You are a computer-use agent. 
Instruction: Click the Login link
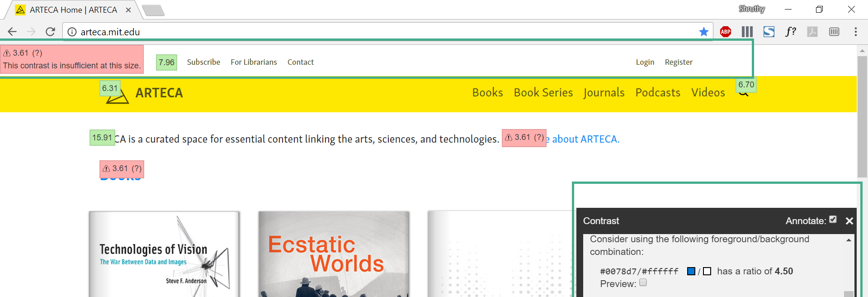645,62
